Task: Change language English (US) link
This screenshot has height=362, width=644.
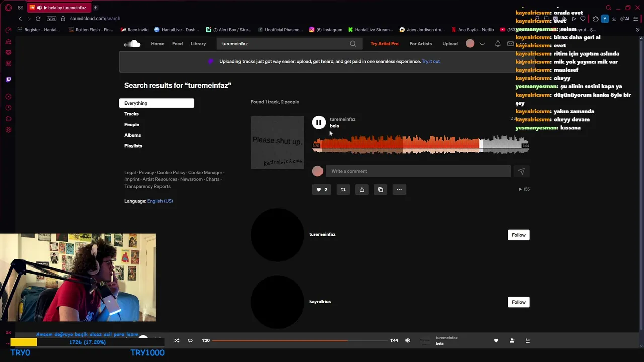Action: tap(160, 201)
